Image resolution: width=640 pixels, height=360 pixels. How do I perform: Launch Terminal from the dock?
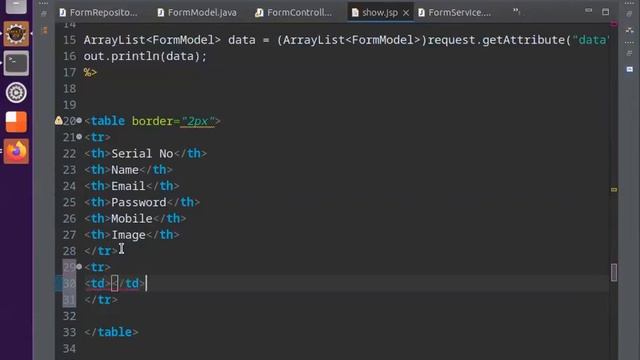point(16,63)
